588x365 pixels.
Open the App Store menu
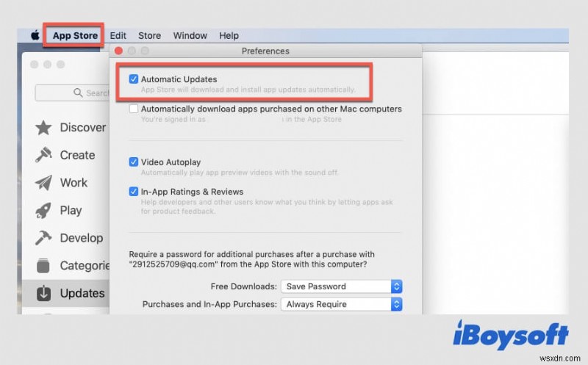pyautogui.click(x=75, y=35)
